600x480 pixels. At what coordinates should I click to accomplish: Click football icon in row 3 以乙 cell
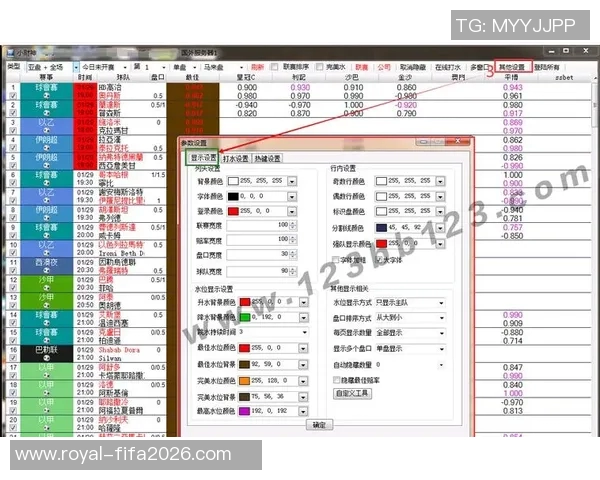click(46, 131)
